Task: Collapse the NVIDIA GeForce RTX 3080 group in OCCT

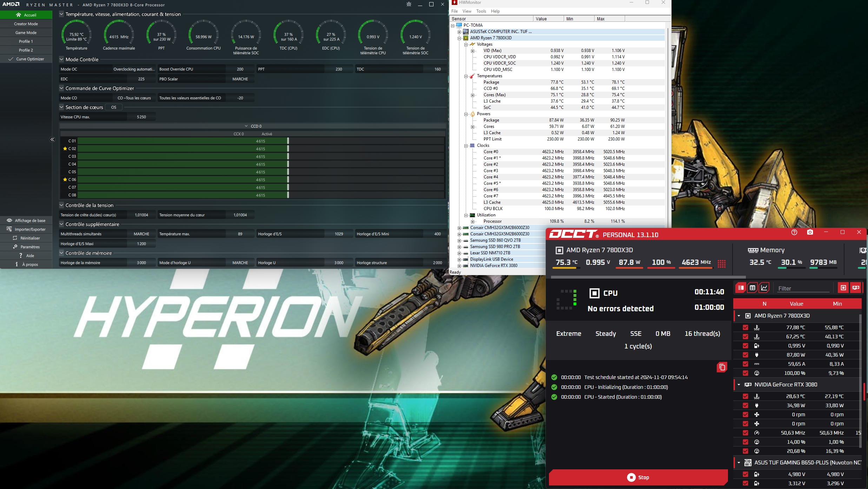Action: click(739, 385)
